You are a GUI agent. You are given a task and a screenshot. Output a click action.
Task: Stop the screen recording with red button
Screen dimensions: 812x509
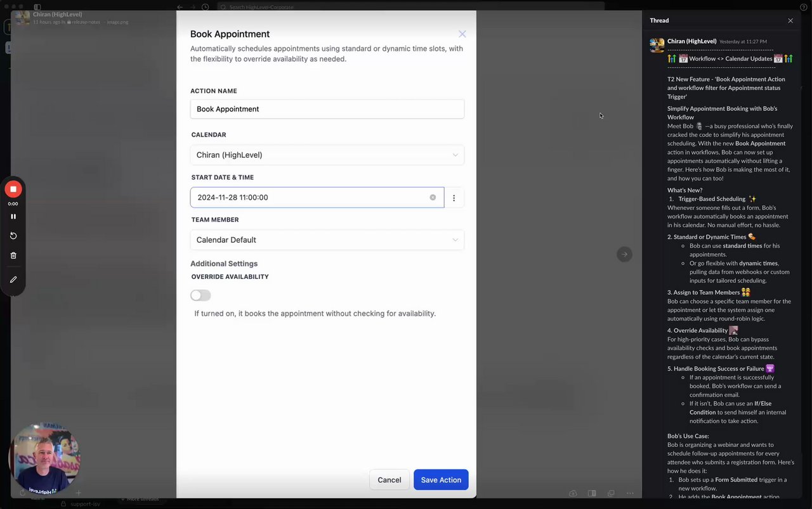[13, 189]
